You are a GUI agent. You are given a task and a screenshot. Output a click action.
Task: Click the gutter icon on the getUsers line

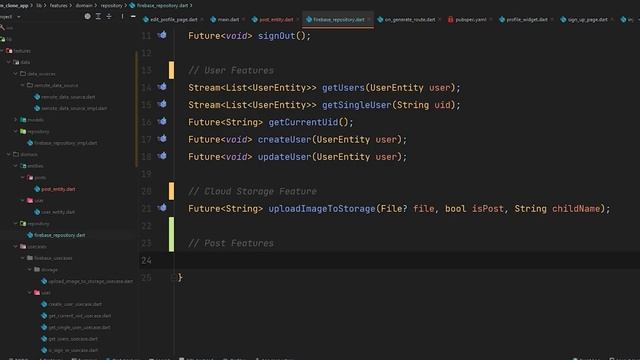tap(162, 87)
